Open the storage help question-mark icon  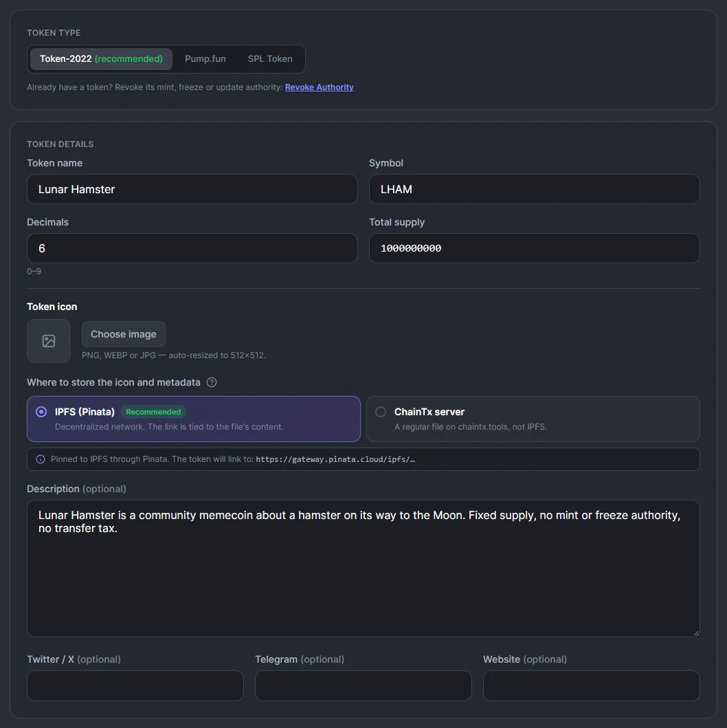point(212,382)
